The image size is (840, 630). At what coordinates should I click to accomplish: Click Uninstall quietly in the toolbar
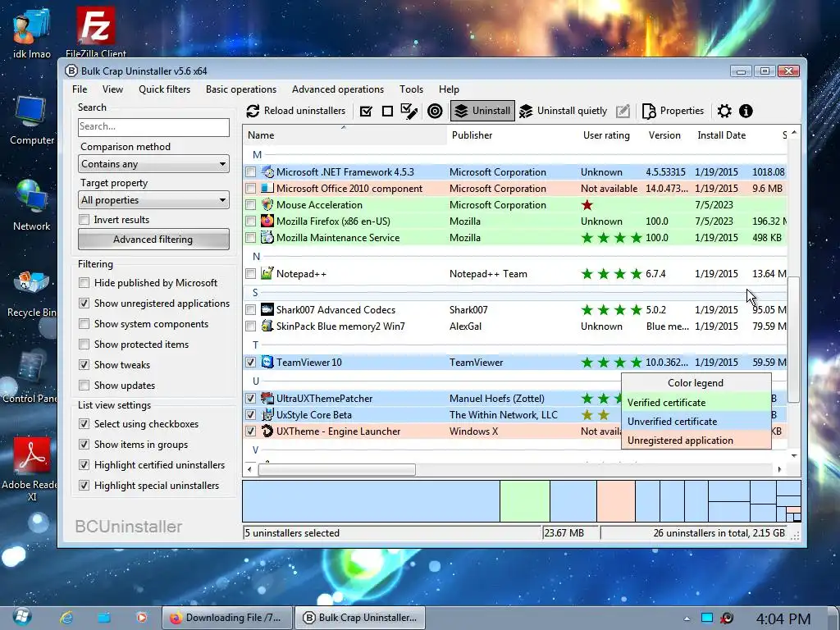pos(563,111)
